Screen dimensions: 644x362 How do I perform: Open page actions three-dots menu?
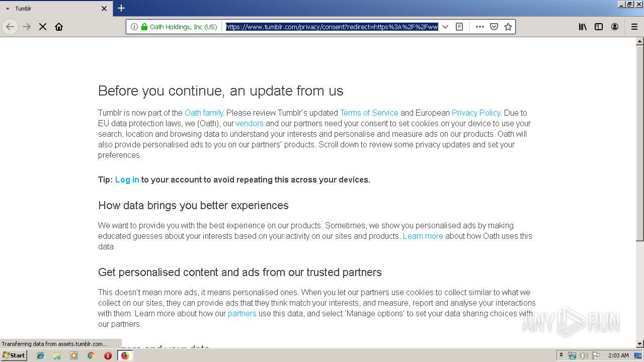click(x=480, y=27)
